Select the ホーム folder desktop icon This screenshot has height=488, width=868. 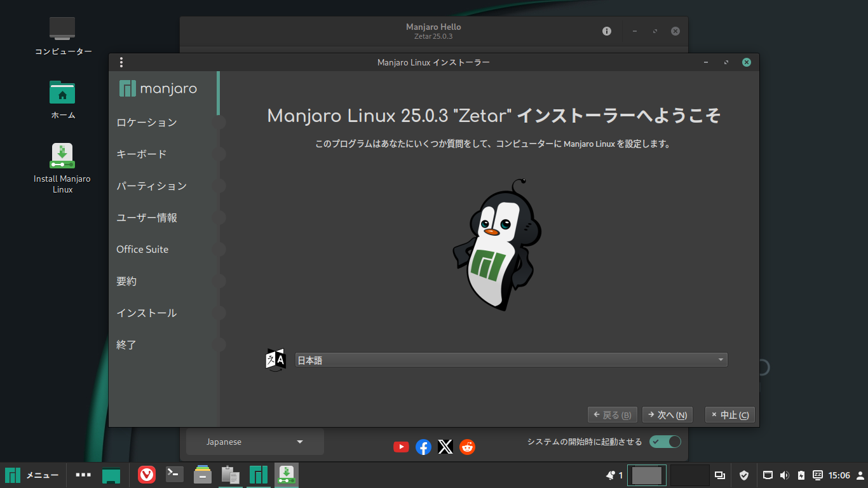(62, 99)
